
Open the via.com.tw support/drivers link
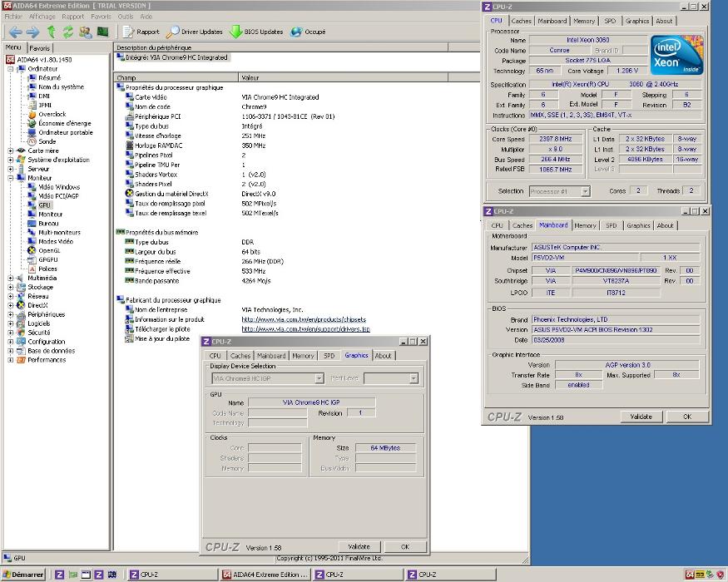tap(305, 329)
